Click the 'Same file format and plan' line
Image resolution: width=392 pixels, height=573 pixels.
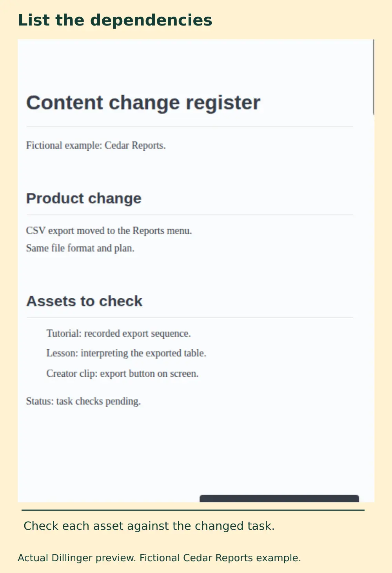point(80,248)
